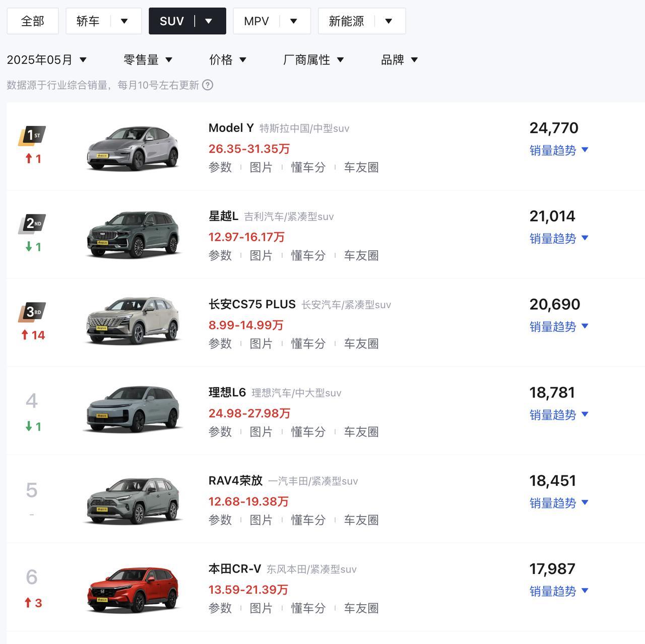Open the MPV tab dropdown arrow
The width and height of the screenshot is (645, 644).
294,21
